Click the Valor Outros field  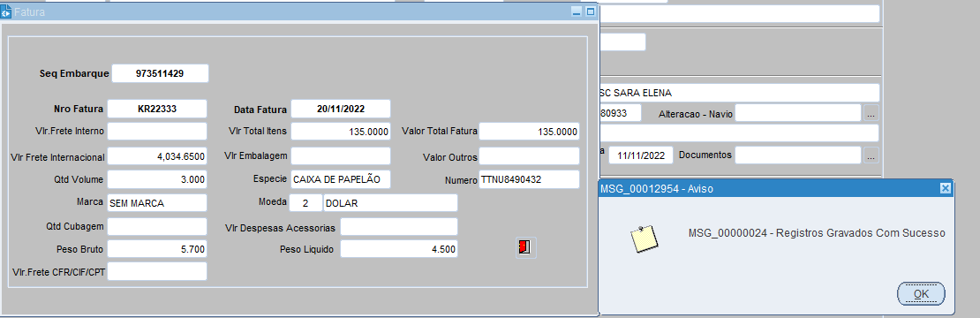click(530, 156)
